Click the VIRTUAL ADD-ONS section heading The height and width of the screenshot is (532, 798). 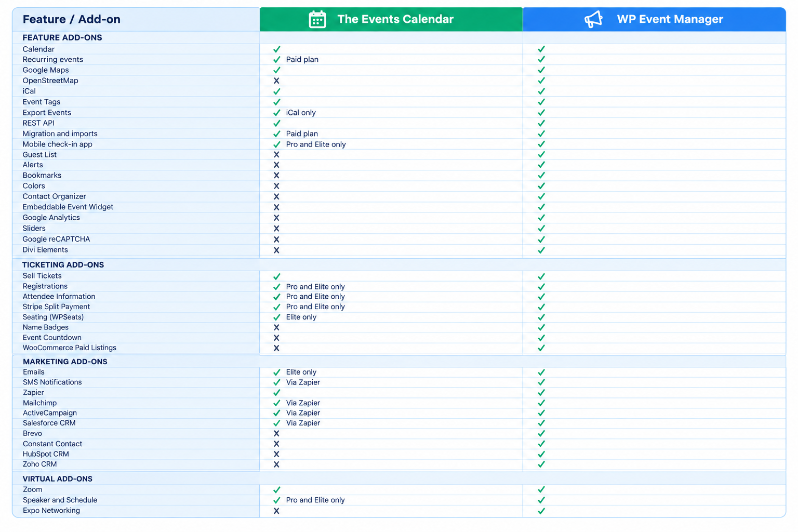click(x=58, y=479)
